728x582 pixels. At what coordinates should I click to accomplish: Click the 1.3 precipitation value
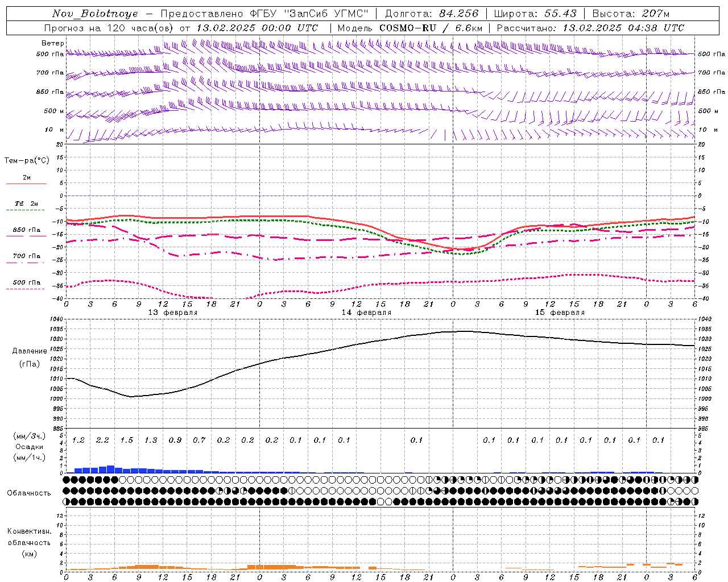(x=151, y=440)
